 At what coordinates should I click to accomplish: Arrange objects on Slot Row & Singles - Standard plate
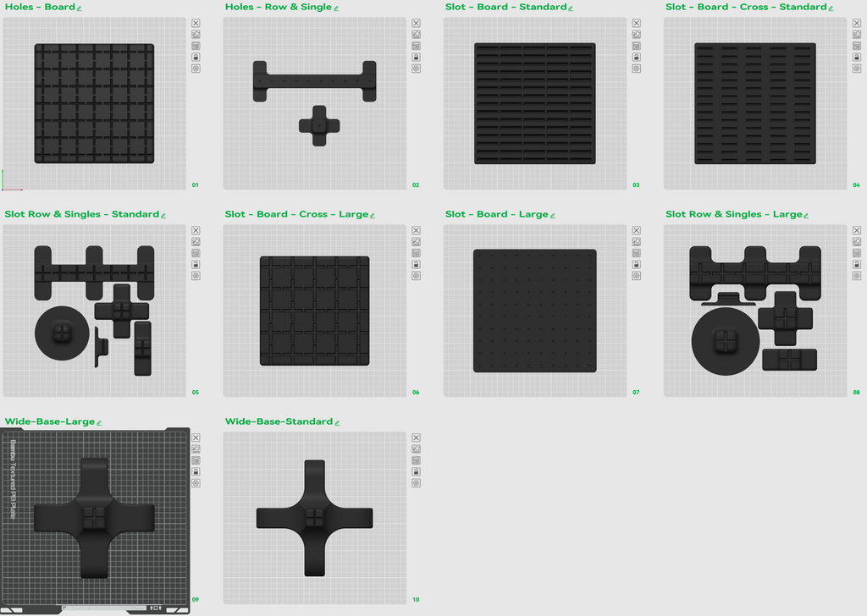click(x=196, y=253)
